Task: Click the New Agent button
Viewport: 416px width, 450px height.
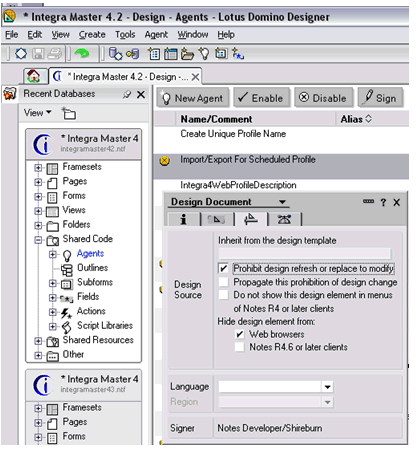Action: [x=193, y=98]
